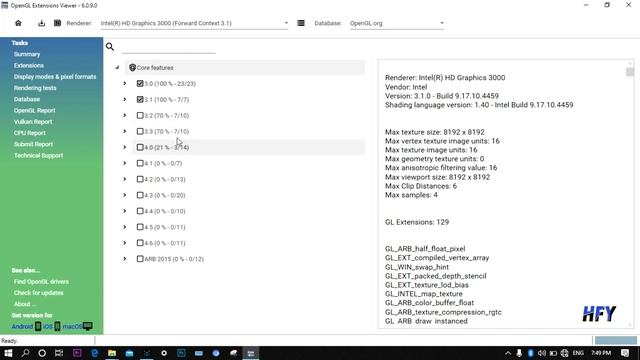Screen dimensions: 640x360
Task: Open Cortana from the taskbar
Action: click(x=42, y=353)
